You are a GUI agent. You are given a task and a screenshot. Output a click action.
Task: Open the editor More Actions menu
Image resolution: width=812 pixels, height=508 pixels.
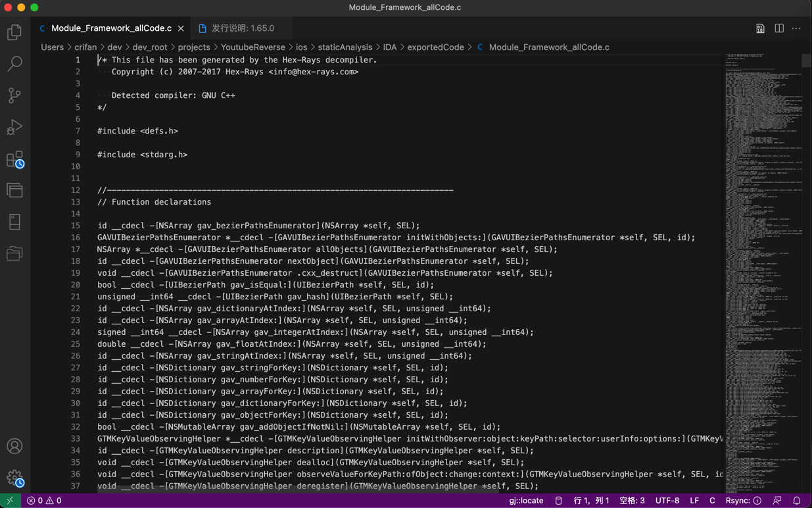pyautogui.click(x=796, y=29)
